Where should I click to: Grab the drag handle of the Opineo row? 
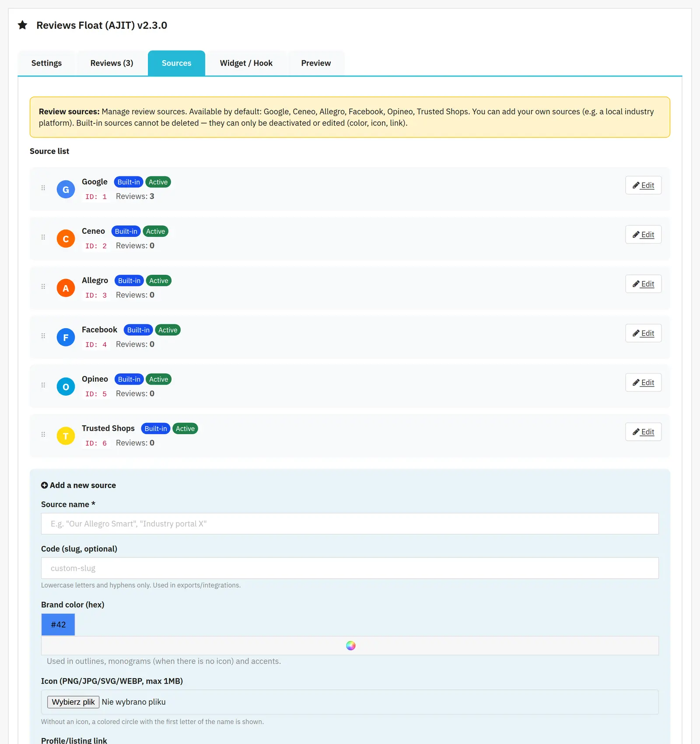(x=43, y=385)
